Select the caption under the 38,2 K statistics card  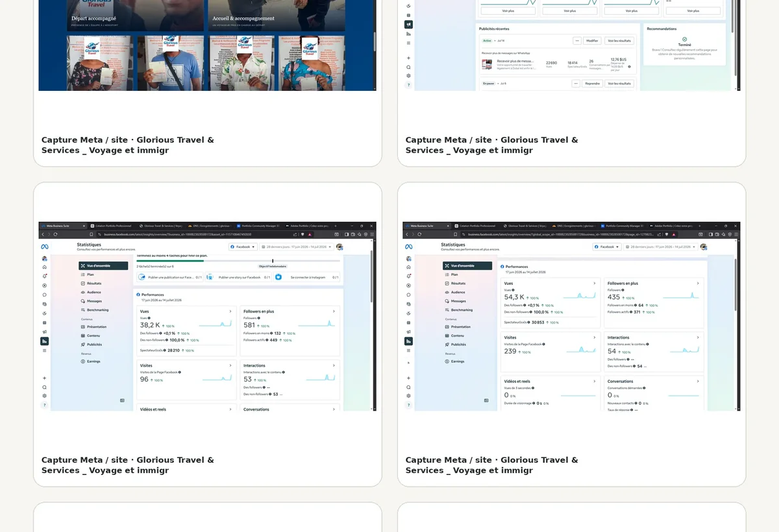128,465
